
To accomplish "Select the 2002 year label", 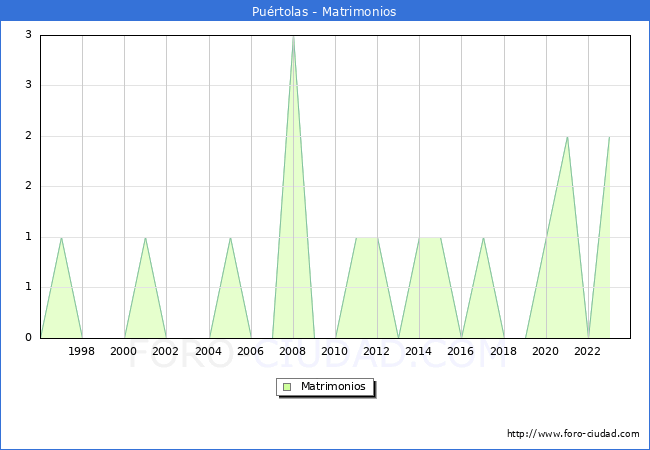I will pos(166,351).
